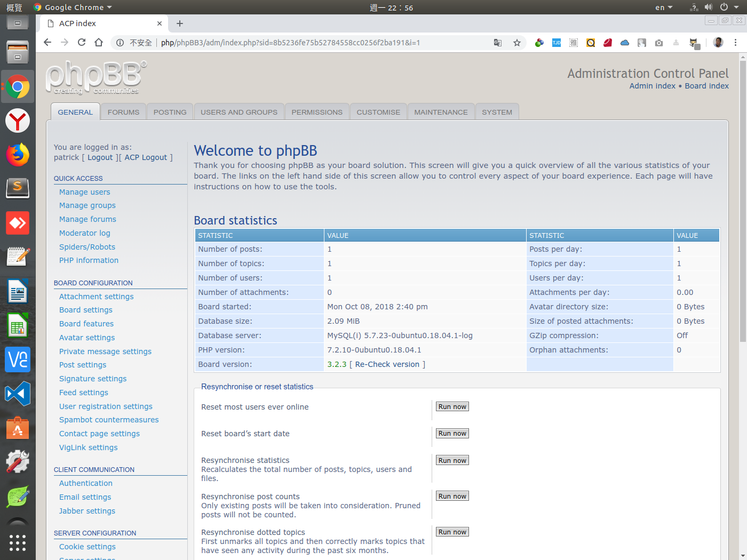Click the phpBB logo
The width and height of the screenshot is (747, 560).
point(96,77)
